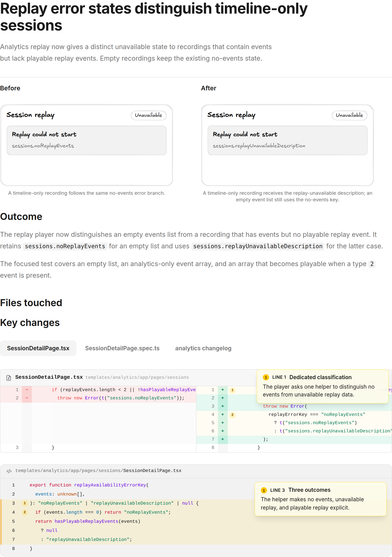Click code line 'return hasPlayableReplayEvents(events)'
Screen dimensions: 392x557
tap(88, 521)
